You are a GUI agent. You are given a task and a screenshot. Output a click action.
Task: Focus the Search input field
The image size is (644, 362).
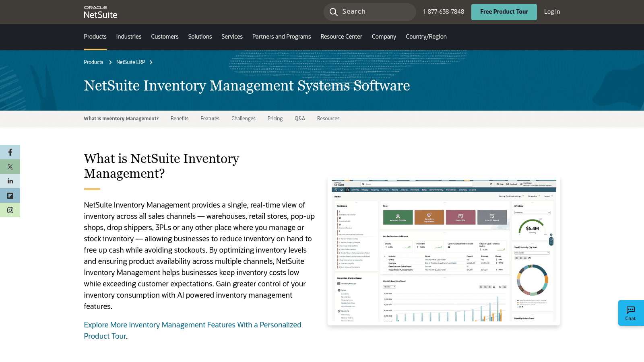tap(370, 12)
